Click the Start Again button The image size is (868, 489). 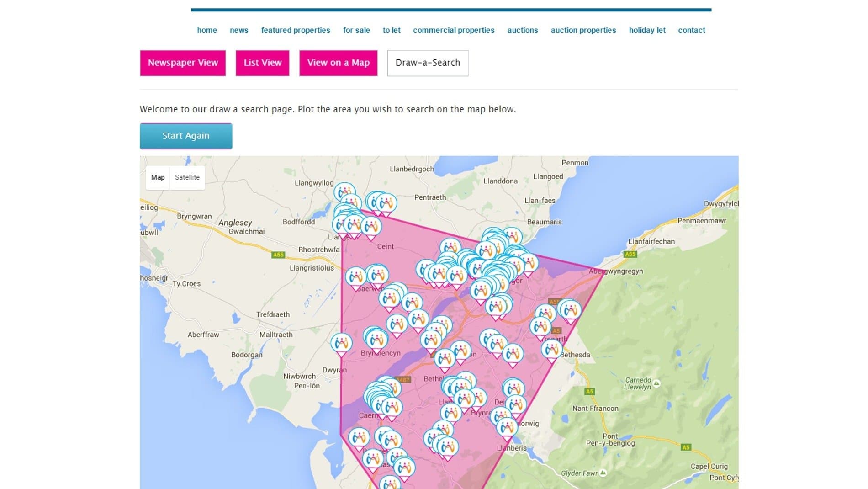(186, 136)
